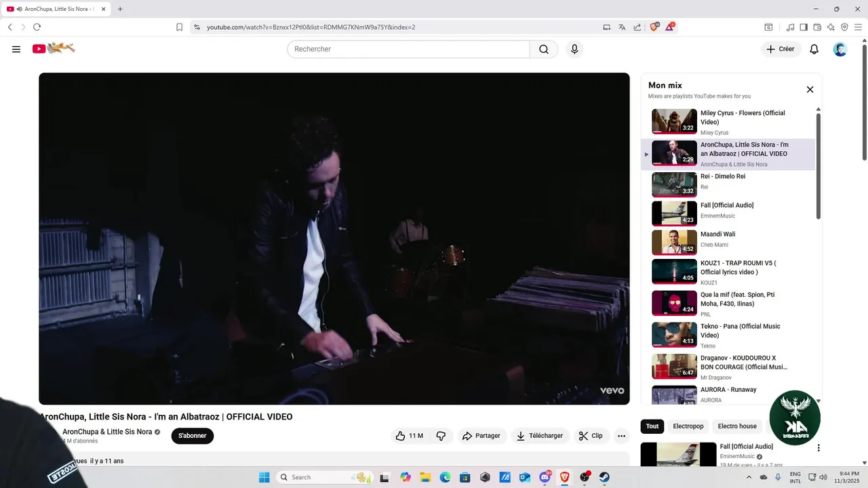Close the Mon mix playlist panel
868x488 pixels.
(x=810, y=89)
